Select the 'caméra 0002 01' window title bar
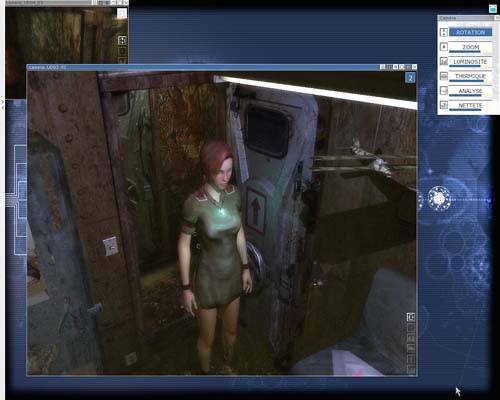 [x=222, y=67]
